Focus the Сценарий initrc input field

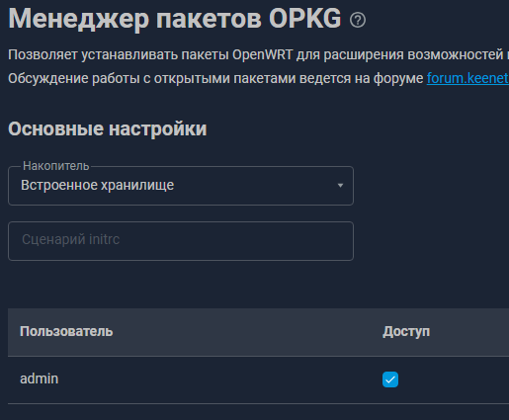pyautogui.click(x=181, y=241)
